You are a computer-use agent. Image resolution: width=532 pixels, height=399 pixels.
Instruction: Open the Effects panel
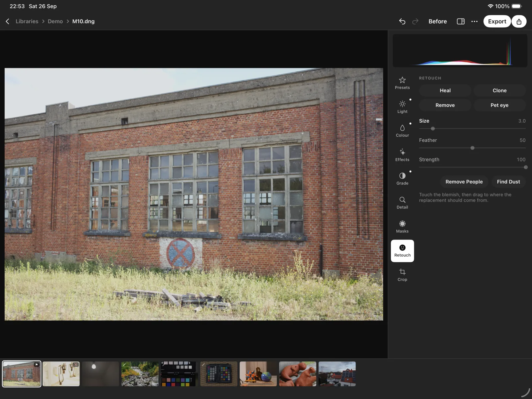(402, 155)
